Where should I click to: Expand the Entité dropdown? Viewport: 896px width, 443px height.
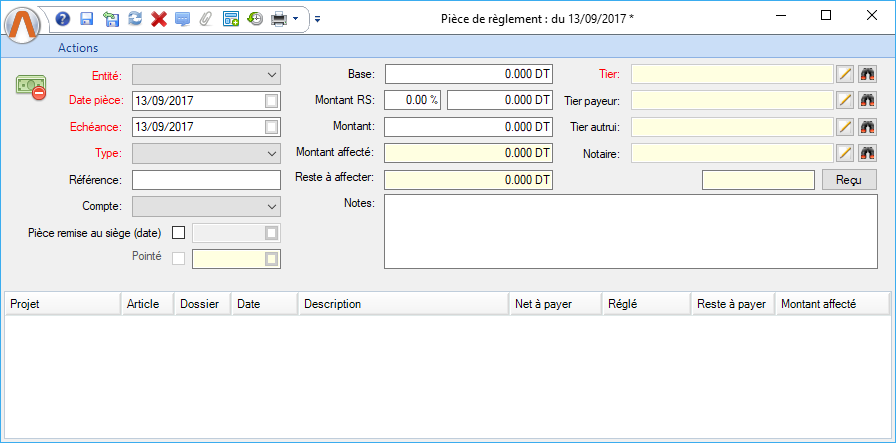[x=272, y=74]
